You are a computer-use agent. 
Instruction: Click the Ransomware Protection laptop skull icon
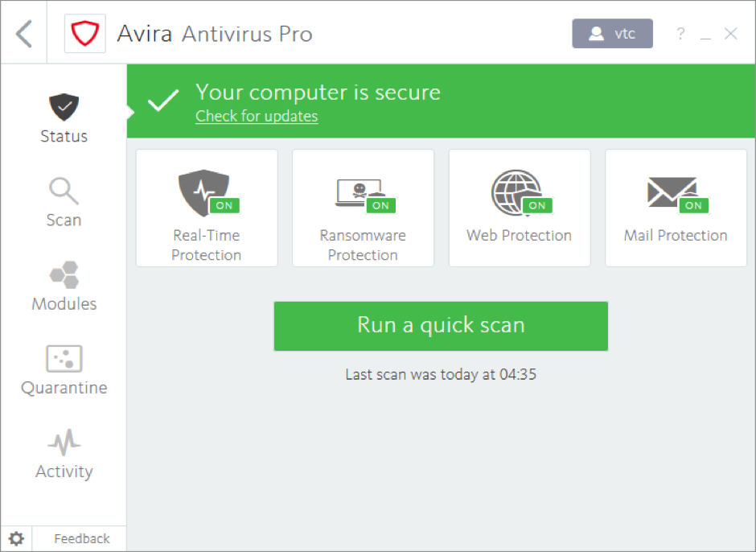[x=354, y=192]
